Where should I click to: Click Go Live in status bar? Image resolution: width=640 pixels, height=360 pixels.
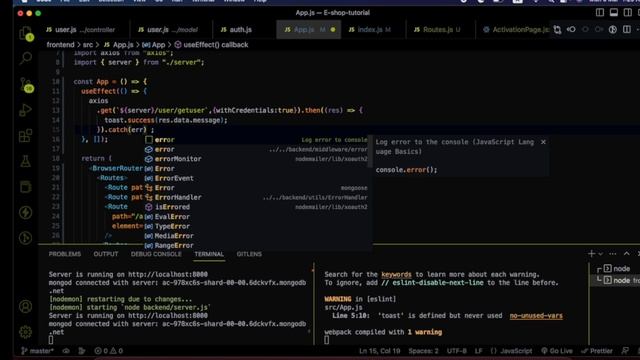[557, 351]
